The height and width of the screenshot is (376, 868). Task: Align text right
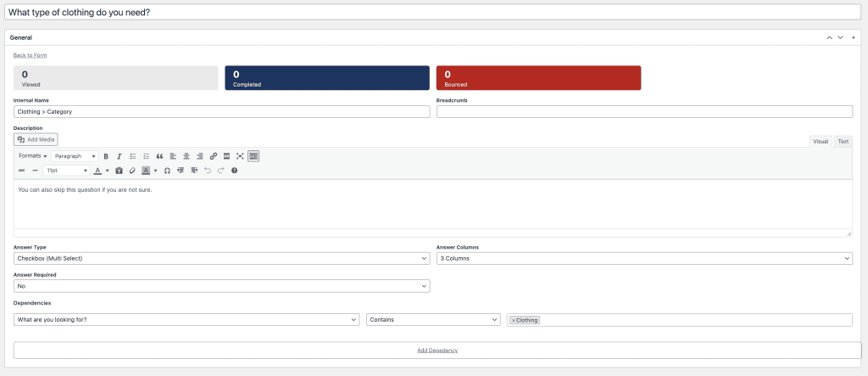pyautogui.click(x=200, y=156)
